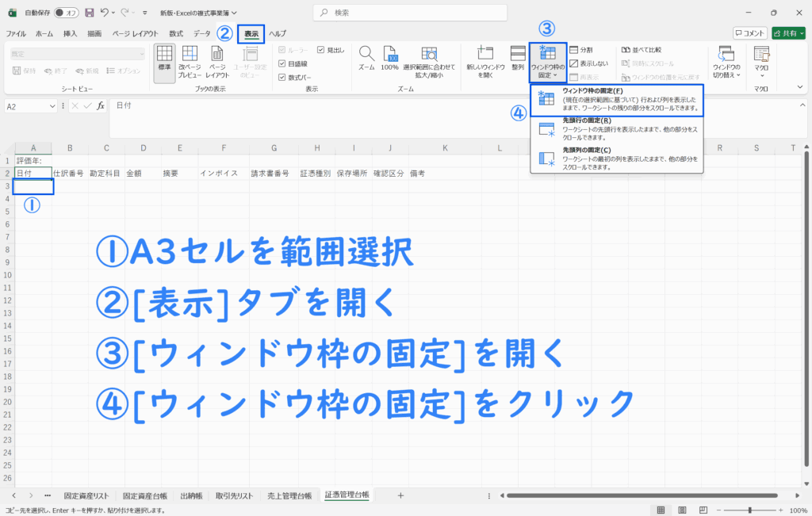Toggle the 自動保存 autosave switch
Viewport: 812px width, 516px height.
point(66,13)
